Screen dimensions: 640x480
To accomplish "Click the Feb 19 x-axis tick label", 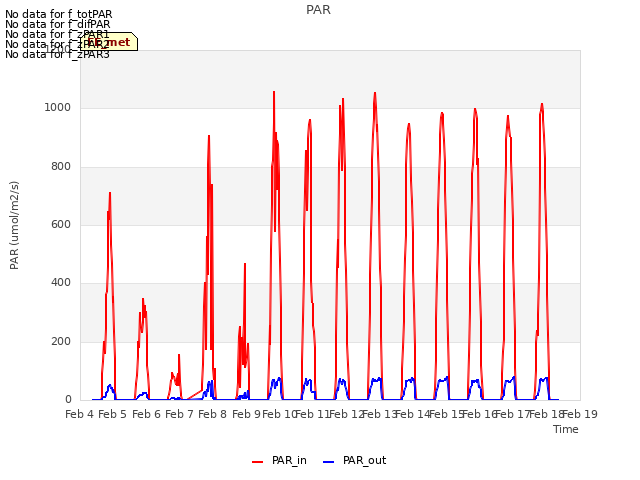I will [x=580, y=414].
